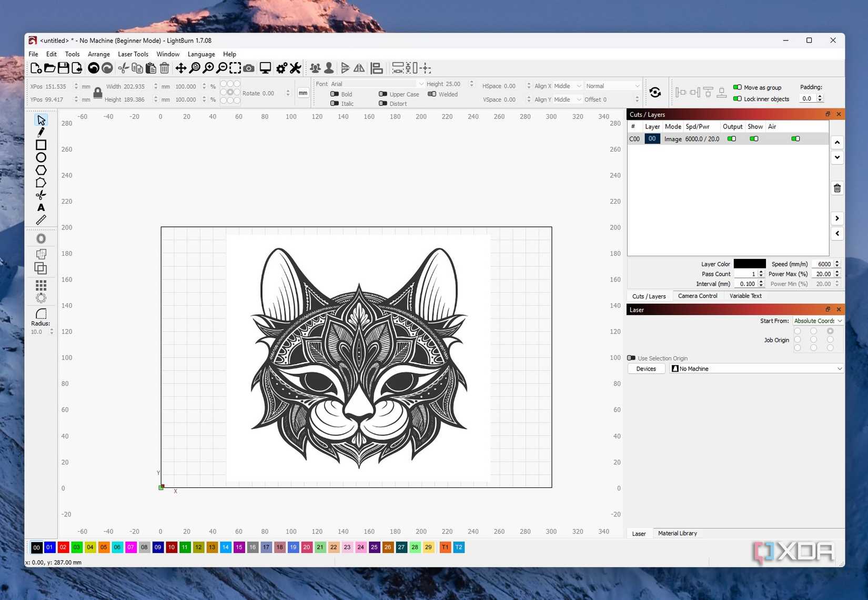
Task: Open the Camera capture tool
Action: (x=249, y=68)
